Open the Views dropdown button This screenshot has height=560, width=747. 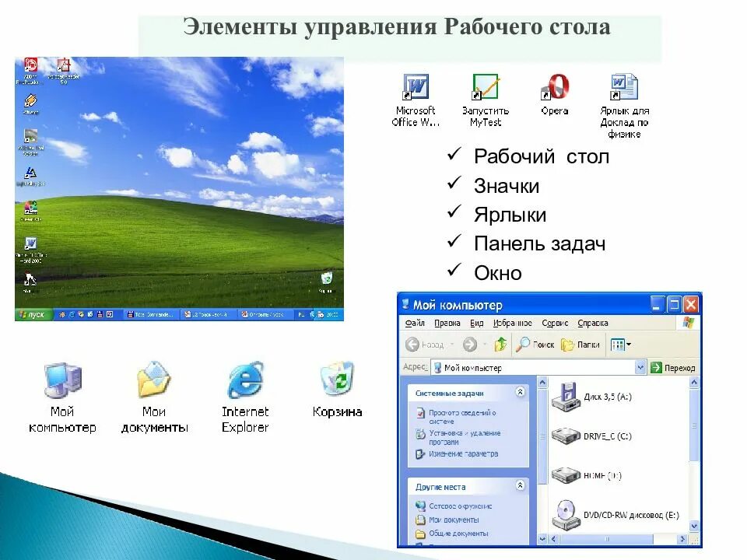621,345
